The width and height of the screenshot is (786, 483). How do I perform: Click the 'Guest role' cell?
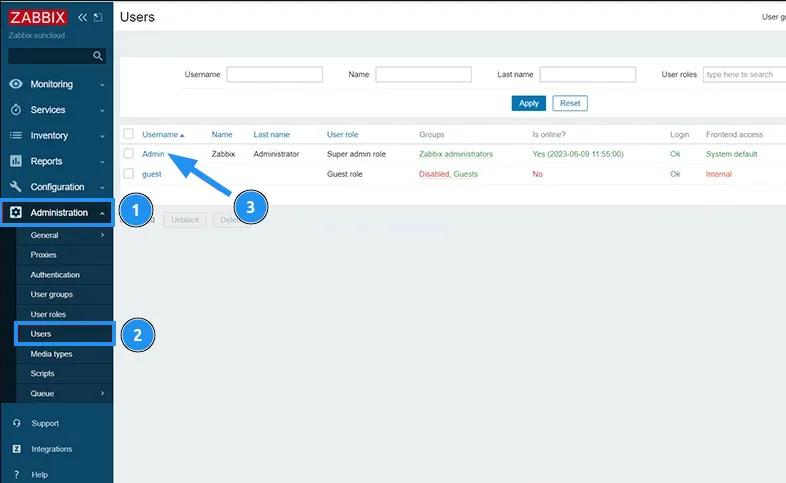344,174
